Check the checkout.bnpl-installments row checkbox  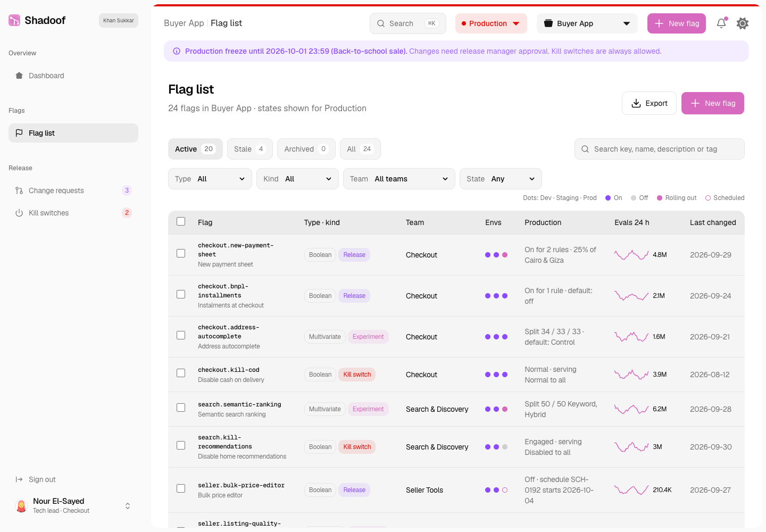(181, 294)
